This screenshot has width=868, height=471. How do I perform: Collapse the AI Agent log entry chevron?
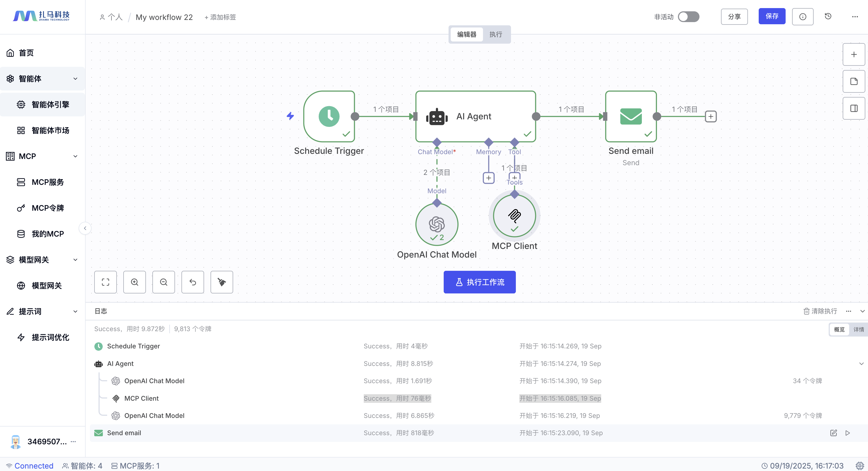click(x=861, y=363)
